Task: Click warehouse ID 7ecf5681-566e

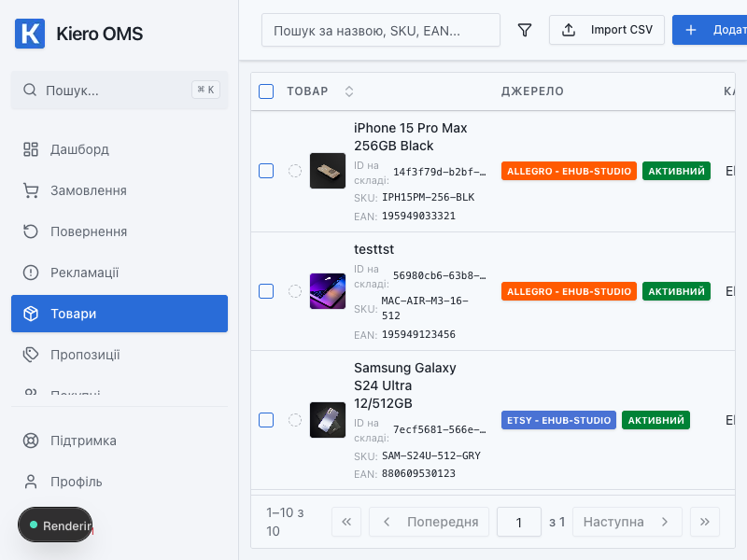Action: pyautogui.click(x=439, y=429)
